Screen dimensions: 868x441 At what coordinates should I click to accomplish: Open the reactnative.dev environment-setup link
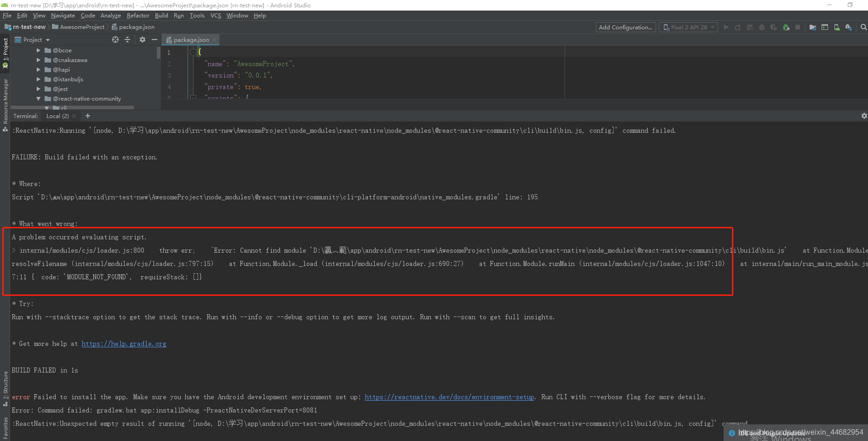coord(450,397)
